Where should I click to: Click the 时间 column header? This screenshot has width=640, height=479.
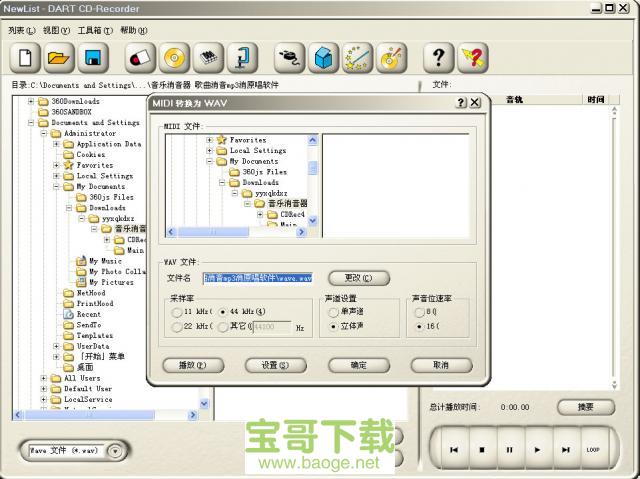(x=596, y=100)
